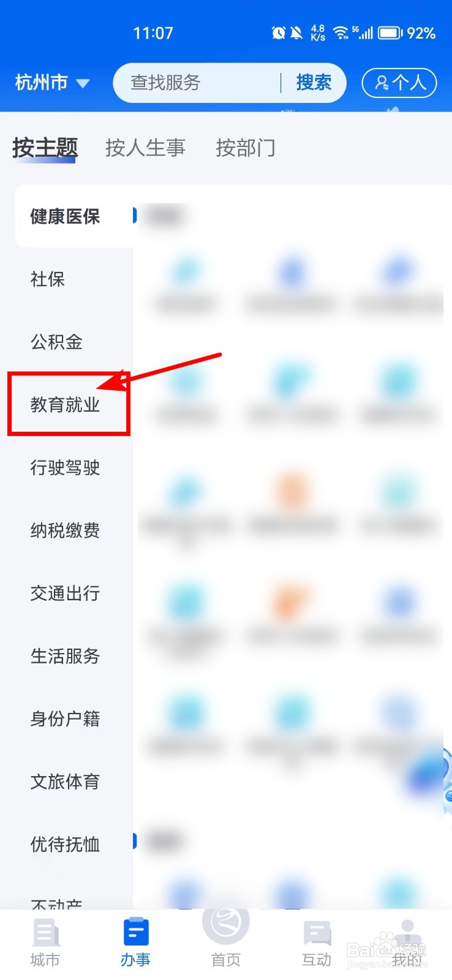The width and height of the screenshot is (452, 980).
Task: Select 教育就业 category in sidebar
Action: (x=65, y=404)
